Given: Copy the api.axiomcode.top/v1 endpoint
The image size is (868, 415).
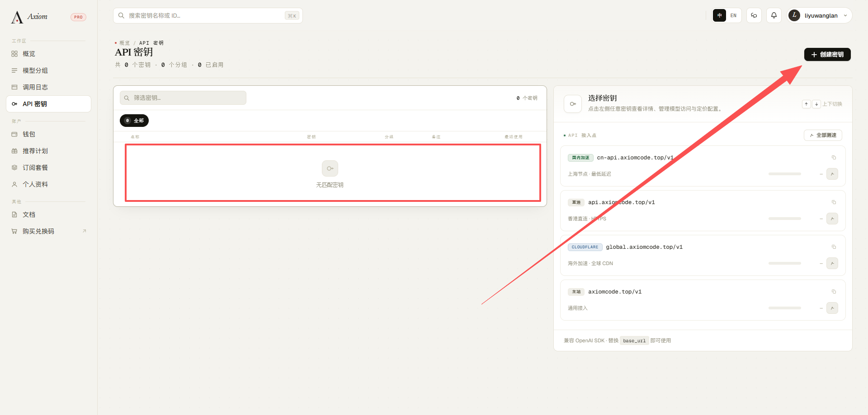Looking at the screenshot, I should click(834, 202).
